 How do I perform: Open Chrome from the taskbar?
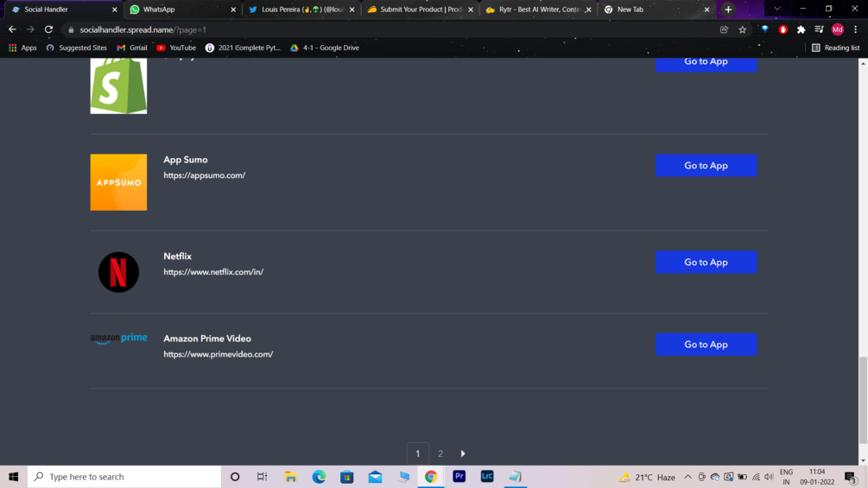431,477
